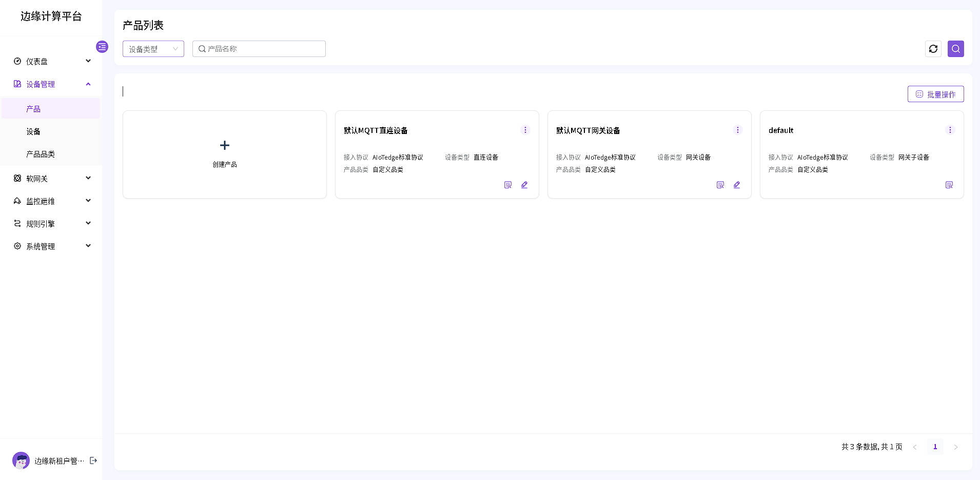The image size is (980, 480).
Task: Open more options on 默认MQTT直连设备 card
Action: [x=525, y=130]
